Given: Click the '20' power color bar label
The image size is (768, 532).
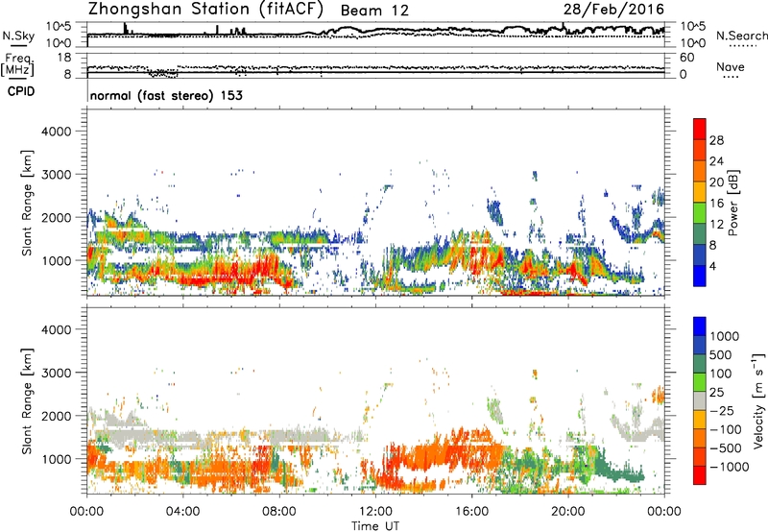Looking at the screenshot, I should pyautogui.click(x=716, y=182).
